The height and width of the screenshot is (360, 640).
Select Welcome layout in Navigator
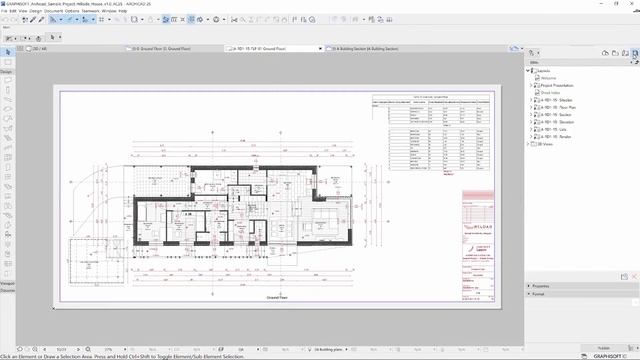pyautogui.click(x=549, y=78)
